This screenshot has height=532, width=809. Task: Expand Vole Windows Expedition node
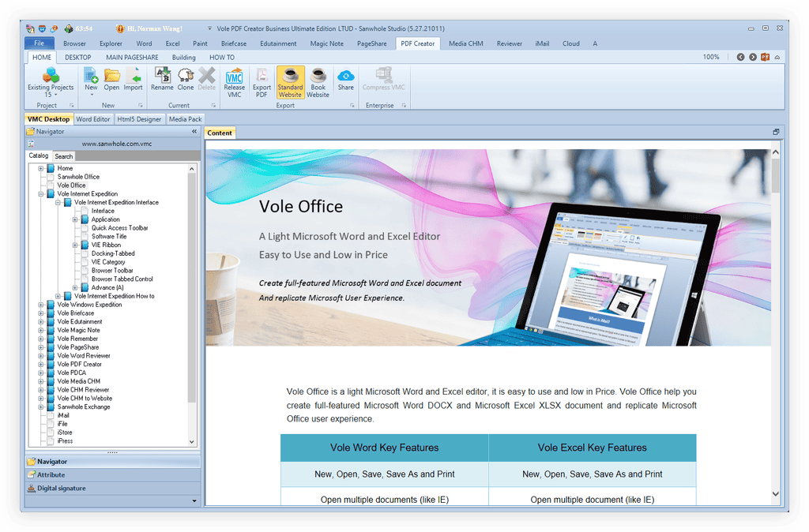tap(41, 305)
